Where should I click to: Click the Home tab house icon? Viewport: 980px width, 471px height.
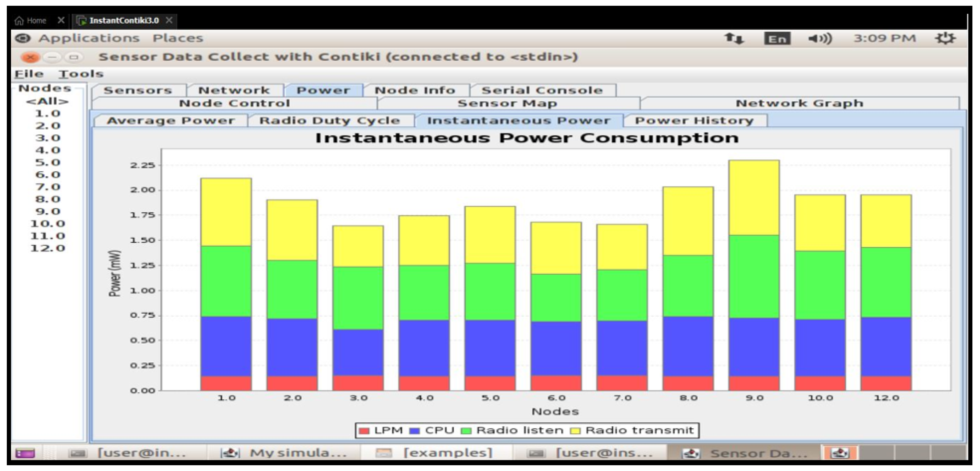coord(19,20)
